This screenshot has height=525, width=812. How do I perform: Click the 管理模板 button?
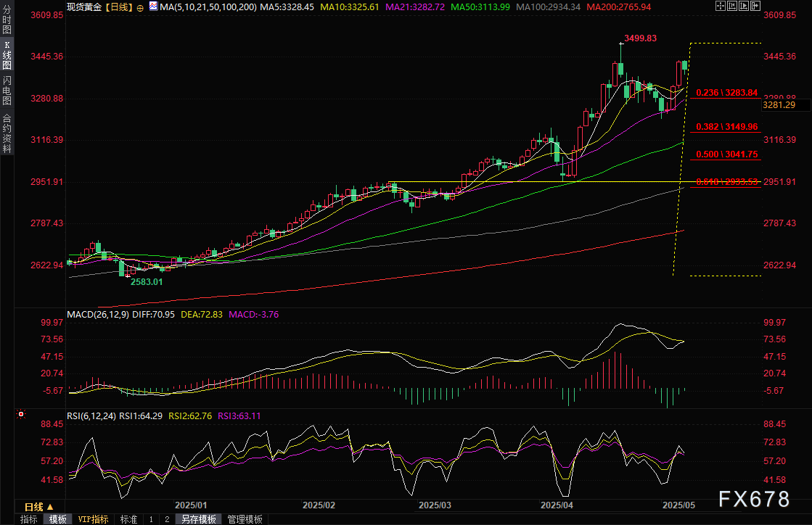245,519
